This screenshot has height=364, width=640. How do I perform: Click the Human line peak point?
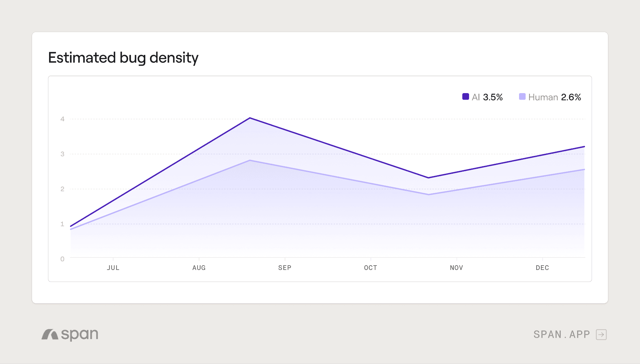click(250, 161)
